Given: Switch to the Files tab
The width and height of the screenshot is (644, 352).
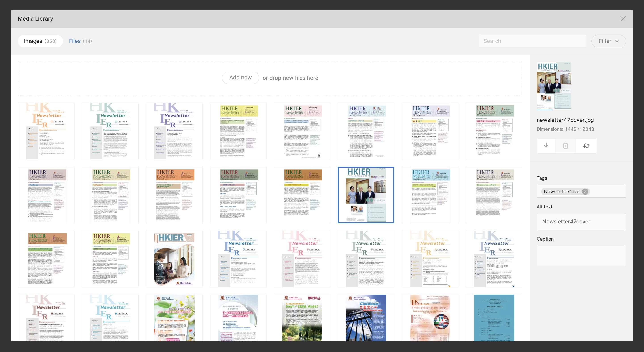Looking at the screenshot, I should pyautogui.click(x=80, y=41).
